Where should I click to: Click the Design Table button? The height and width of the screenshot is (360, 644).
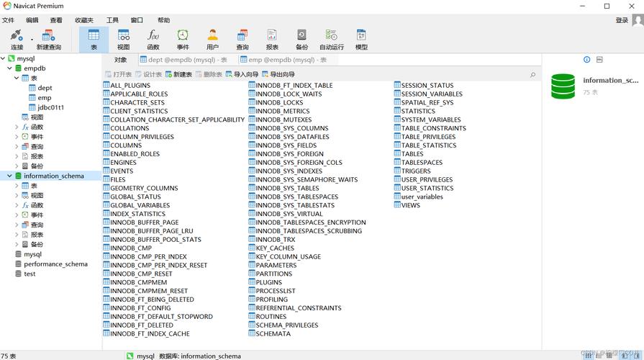coord(148,74)
